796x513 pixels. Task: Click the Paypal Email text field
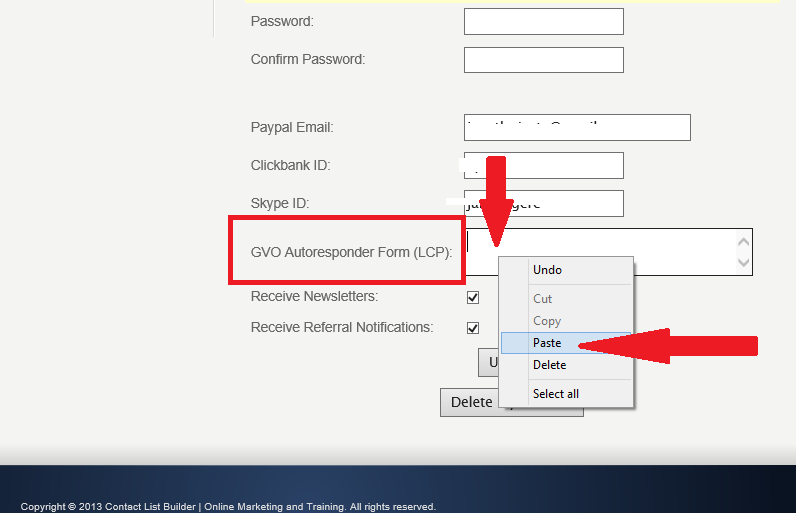577,128
